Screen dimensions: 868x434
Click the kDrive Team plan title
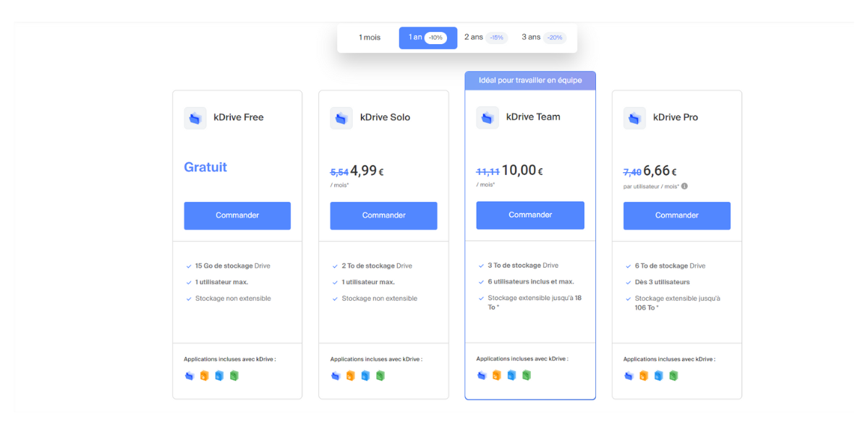point(533,117)
